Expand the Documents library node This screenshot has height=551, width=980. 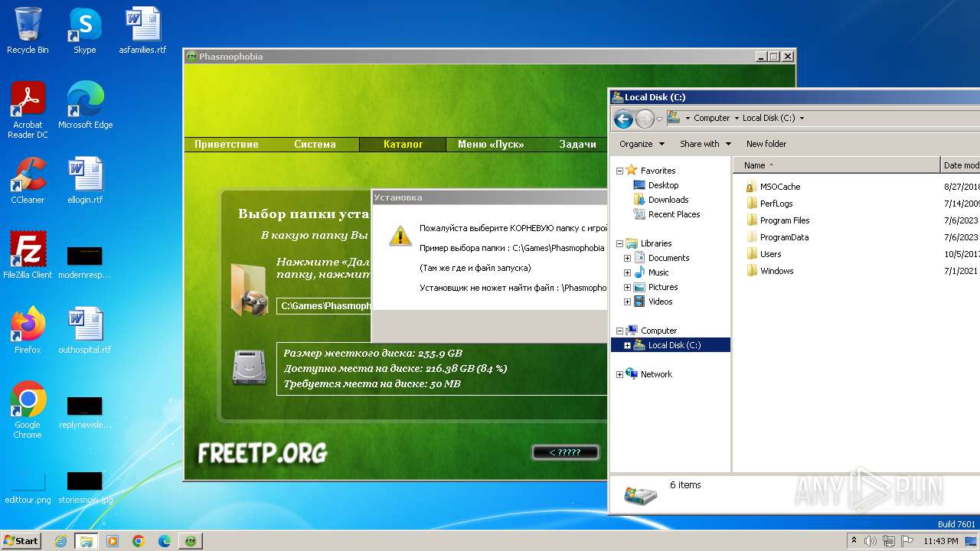coord(627,258)
